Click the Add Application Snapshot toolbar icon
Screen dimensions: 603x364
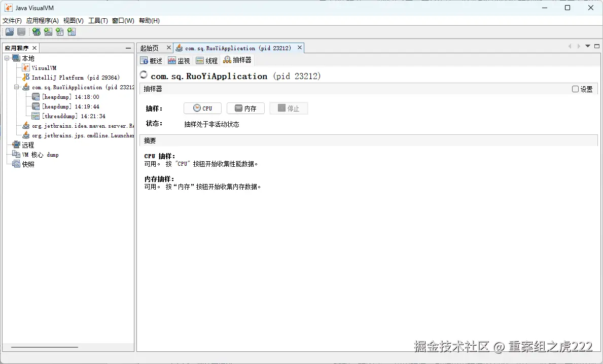click(72, 32)
